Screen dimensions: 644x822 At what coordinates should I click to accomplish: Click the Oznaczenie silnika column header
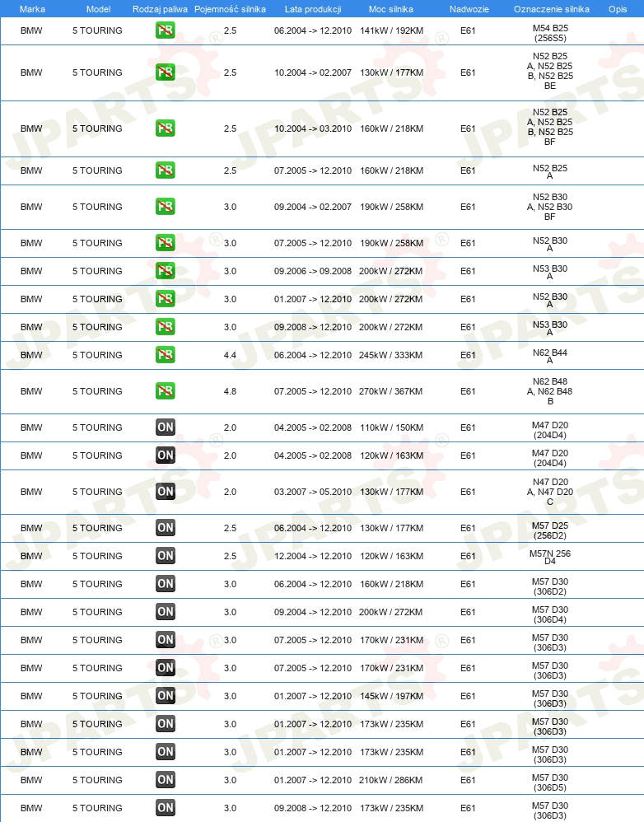(x=551, y=9)
